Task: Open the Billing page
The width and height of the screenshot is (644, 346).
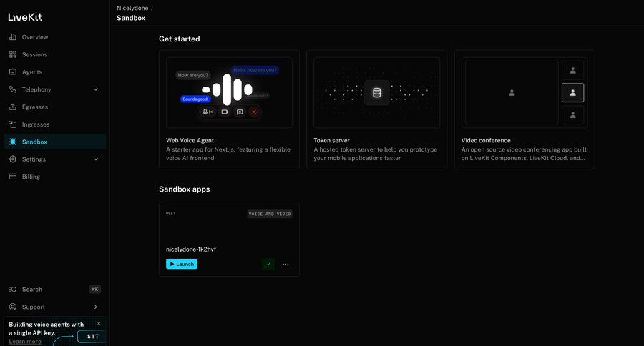Action: tap(54, 177)
